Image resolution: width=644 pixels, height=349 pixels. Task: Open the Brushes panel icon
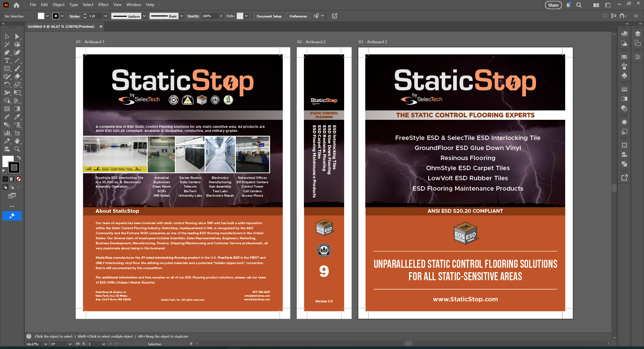click(624, 66)
